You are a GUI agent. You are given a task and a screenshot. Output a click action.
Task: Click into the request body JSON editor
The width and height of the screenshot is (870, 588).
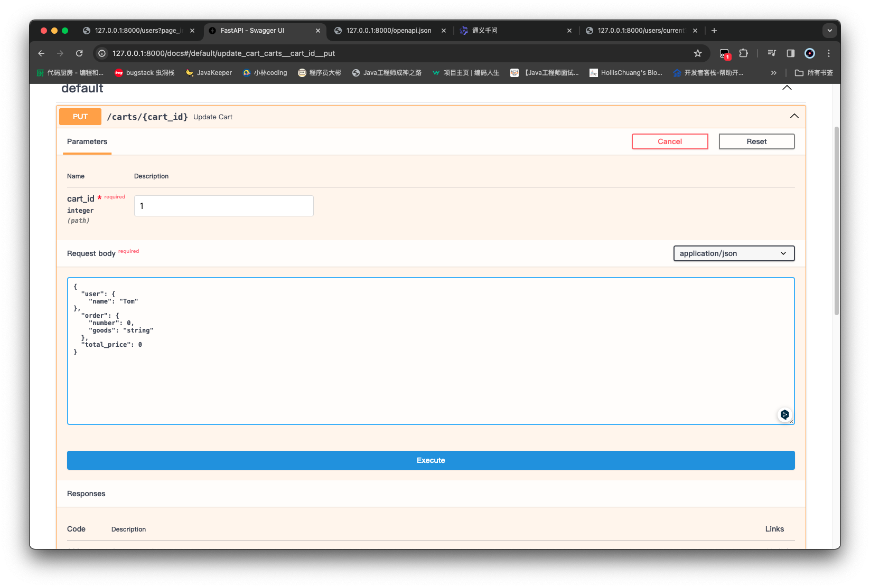431,351
